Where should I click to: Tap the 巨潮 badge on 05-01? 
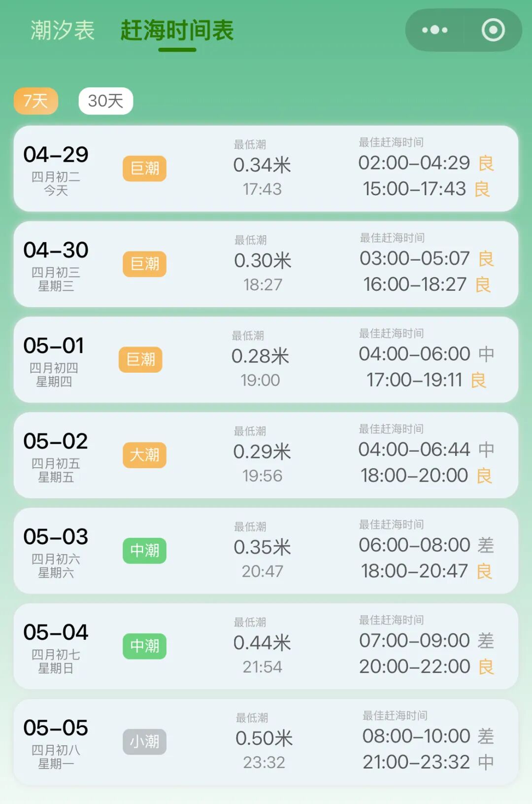pos(140,360)
